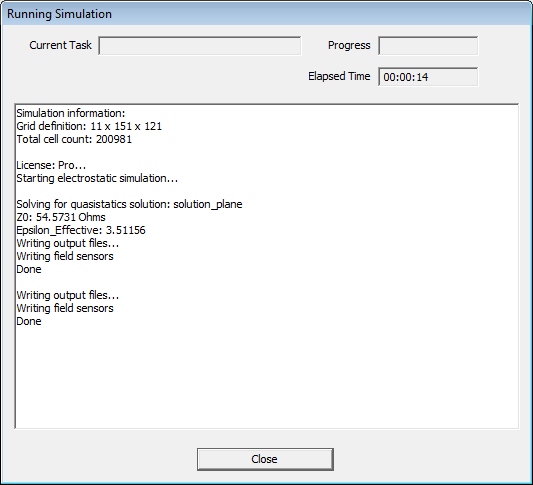Select the 'Z0: 54.5731 Ohms' result line
The image size is (533, 485).
pos(61,217)
